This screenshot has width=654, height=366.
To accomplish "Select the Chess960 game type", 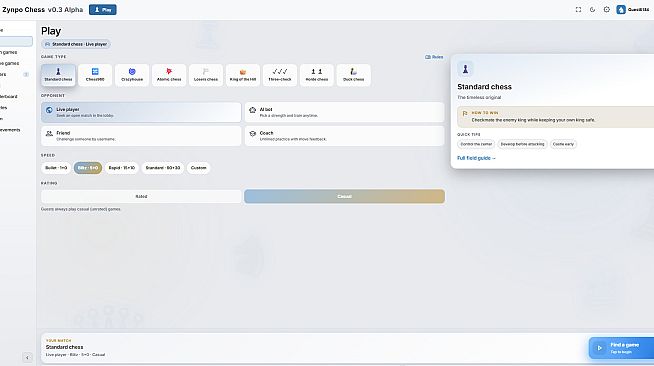I will [x=95, y=75].
